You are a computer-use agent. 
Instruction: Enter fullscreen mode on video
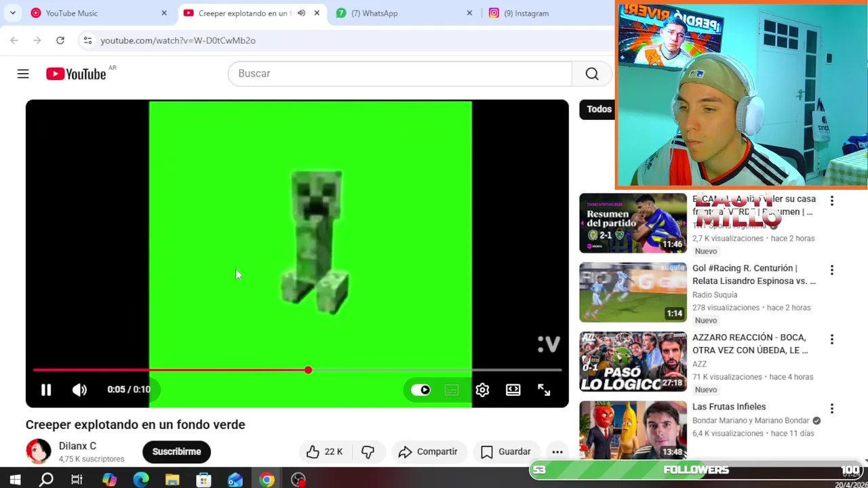544,390
